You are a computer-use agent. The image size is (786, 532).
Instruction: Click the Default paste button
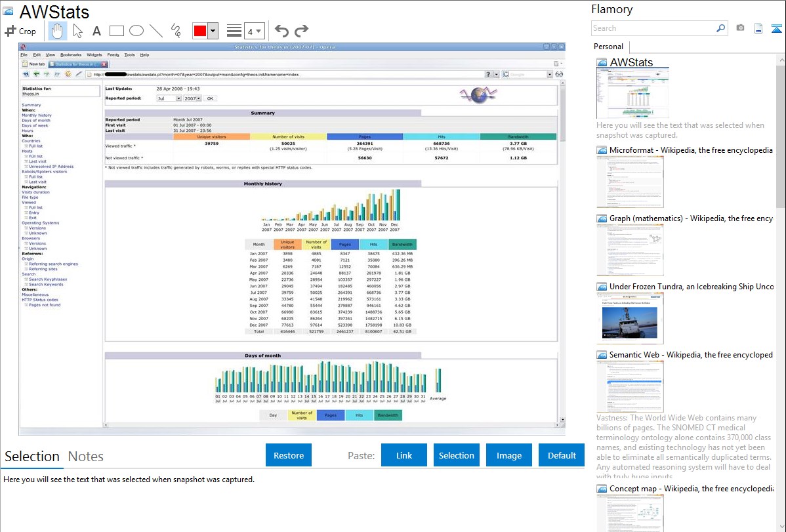click(562, 455)
